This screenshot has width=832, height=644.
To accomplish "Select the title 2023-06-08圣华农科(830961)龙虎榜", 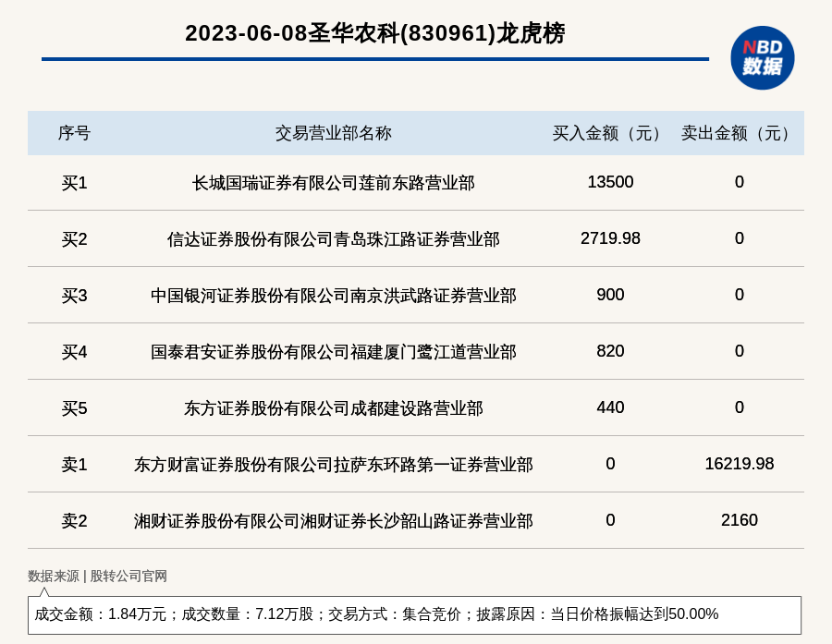I will click(x=374, y=33).
